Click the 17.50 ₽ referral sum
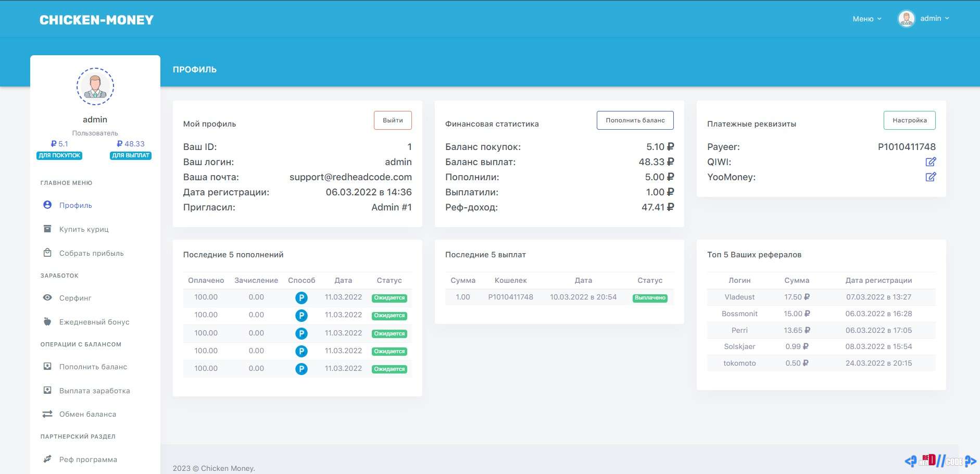Screen dimensions: 980x474 [797, 297]
